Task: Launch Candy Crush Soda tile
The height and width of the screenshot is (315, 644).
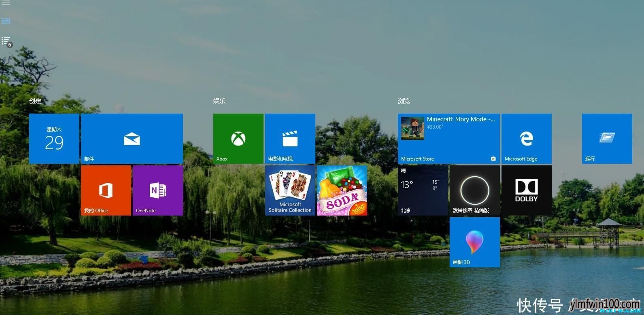Action: 342,190
